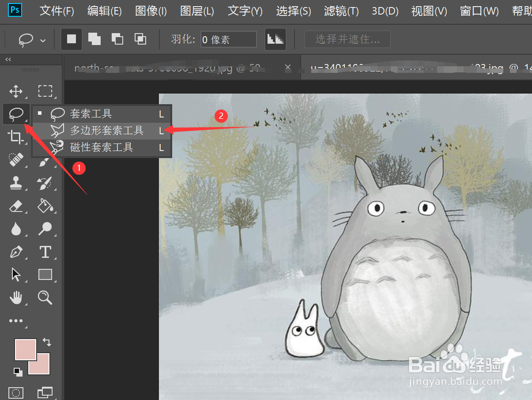
Task: Select the Paint Bucket tool
Action: [45, 206]
